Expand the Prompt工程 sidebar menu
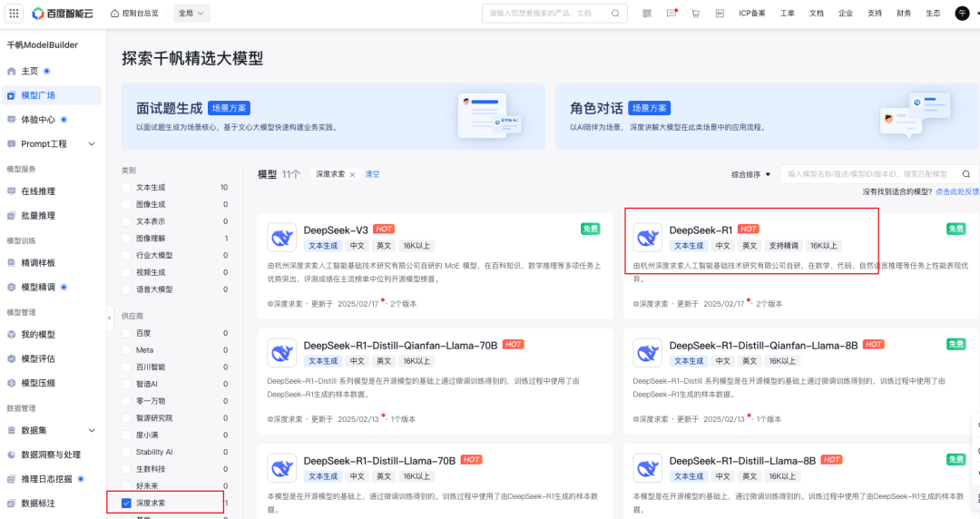 click(92, 144)
